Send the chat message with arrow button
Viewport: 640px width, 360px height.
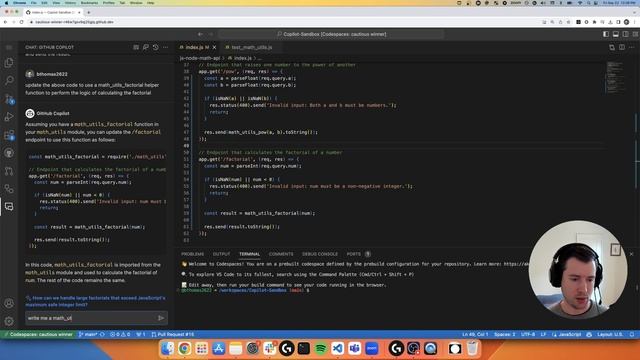(x=161, y=318)
